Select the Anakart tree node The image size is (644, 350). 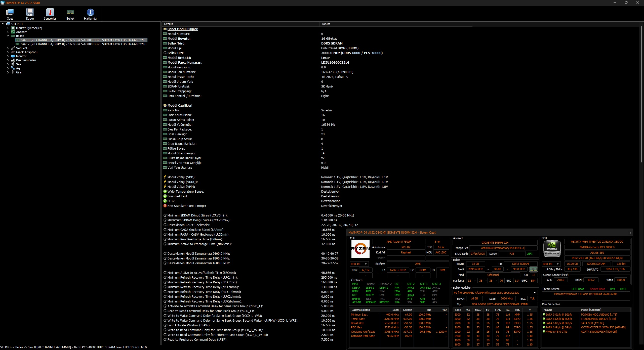point(21,32)
